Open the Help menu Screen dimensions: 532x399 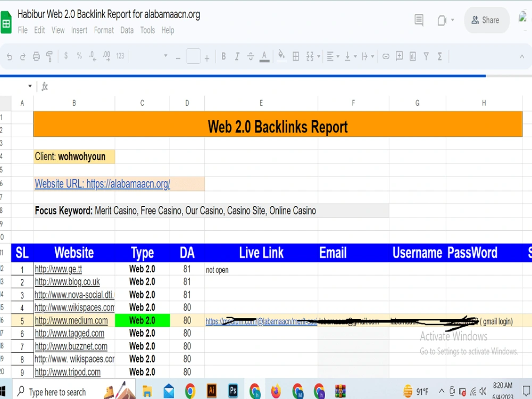click(x=168, y=30)
